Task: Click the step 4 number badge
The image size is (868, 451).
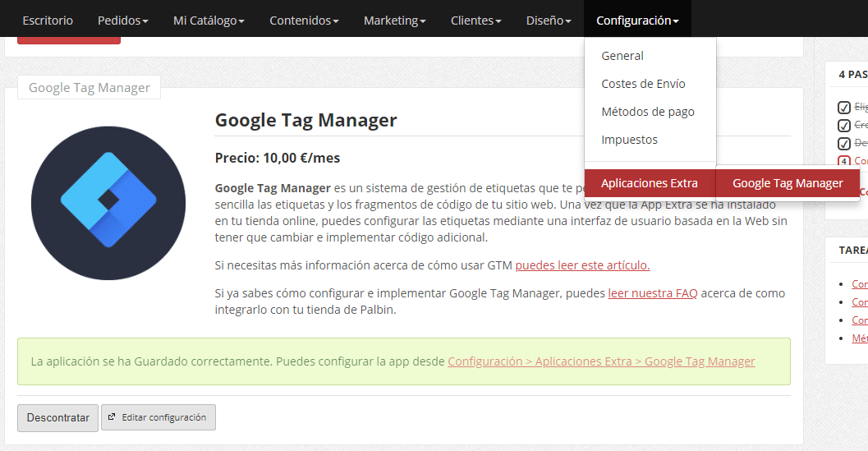Action: point(843,161)
